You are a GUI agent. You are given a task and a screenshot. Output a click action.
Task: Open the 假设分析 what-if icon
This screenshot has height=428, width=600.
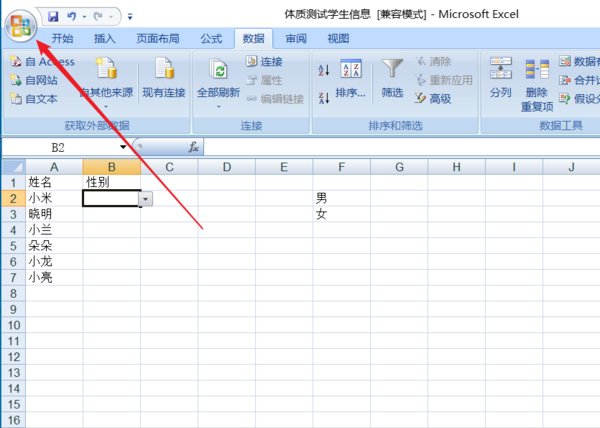point(565,99)
